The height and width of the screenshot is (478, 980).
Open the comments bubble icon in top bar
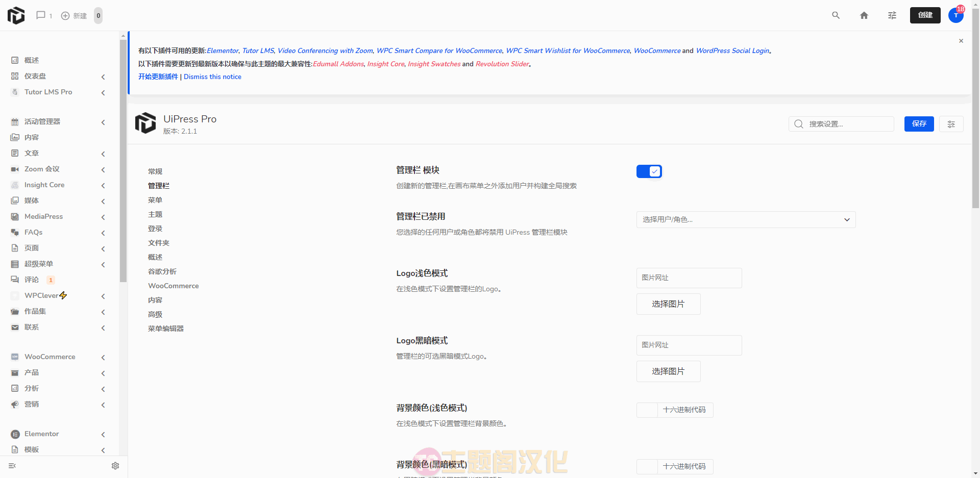click(41, 15)
